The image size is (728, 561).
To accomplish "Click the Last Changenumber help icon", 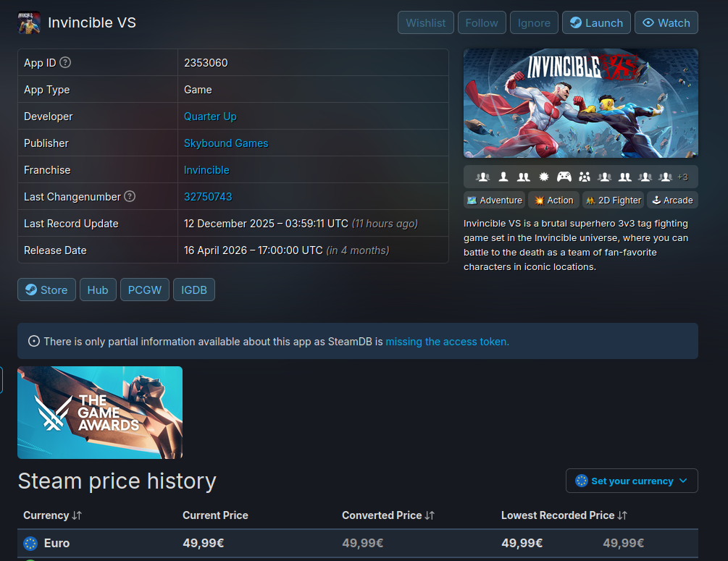I will pyautogui.click(x=130, y=196).
